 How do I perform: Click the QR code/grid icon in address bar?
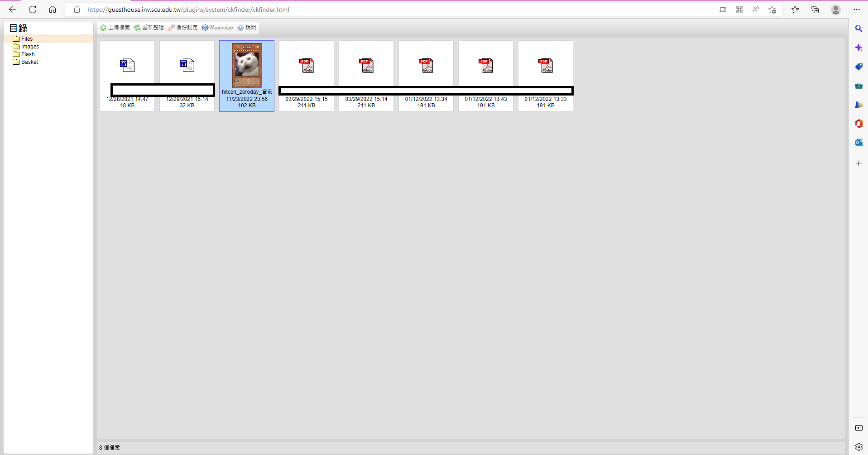tap(739, 10)
